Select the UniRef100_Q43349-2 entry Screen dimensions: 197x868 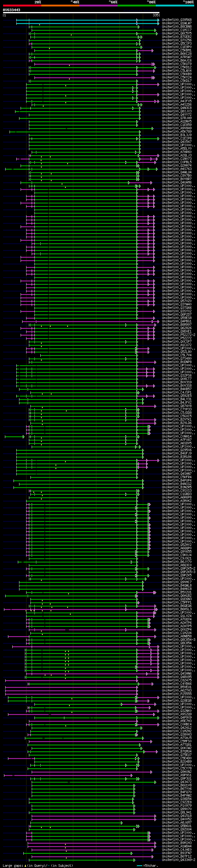179,860
